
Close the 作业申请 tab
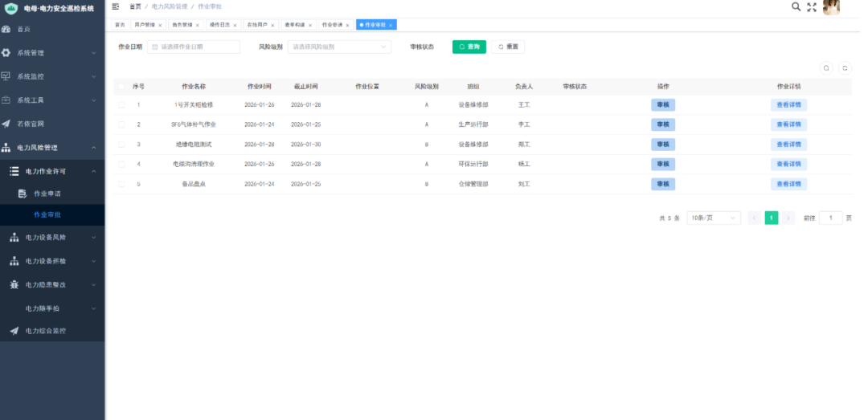(x=348, y=26)
